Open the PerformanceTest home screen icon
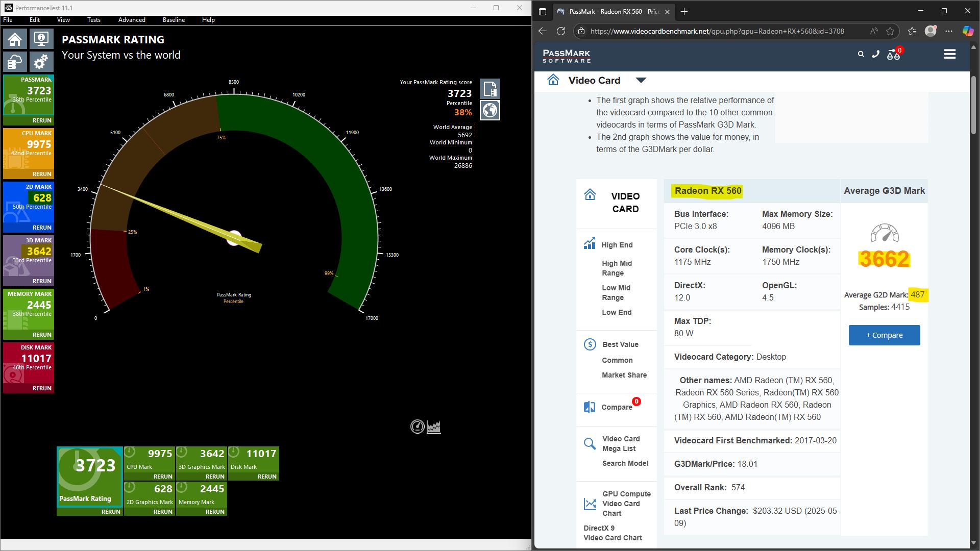The height and width of the screenshot is (551, 980). [x=15, y=39]
